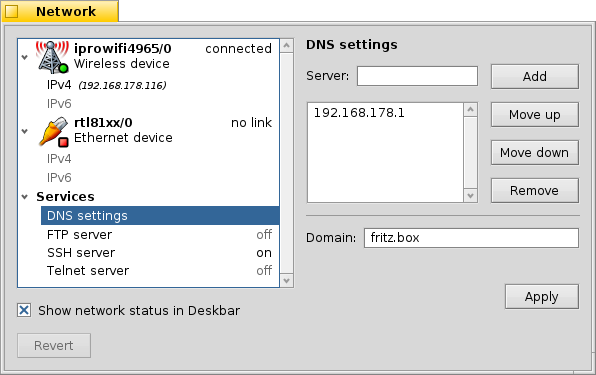This screenshot has width=596, height=375.
Task: Collapse the Services section
Action: (25, 197)
